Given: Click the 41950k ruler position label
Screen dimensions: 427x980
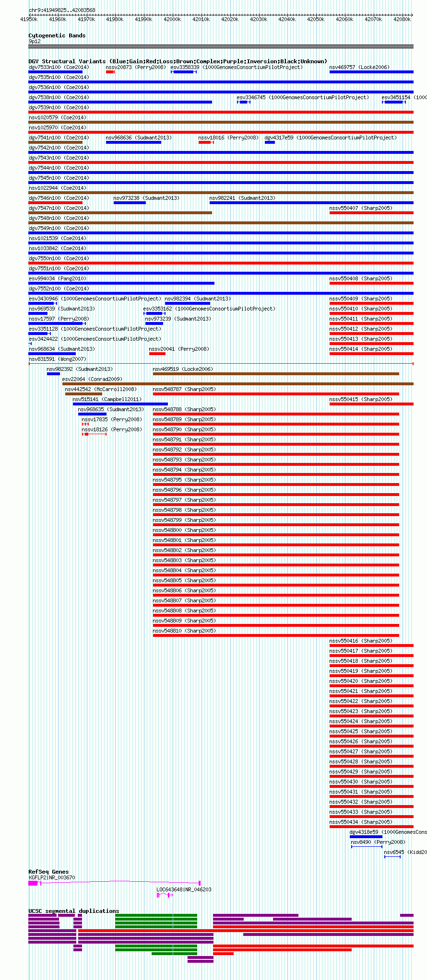Looking at the screenshot, I should click(29, 19).
